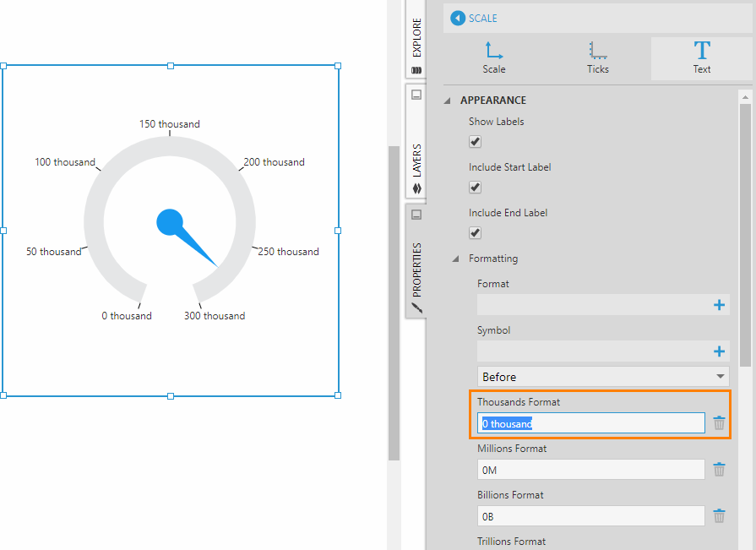Click the trash icon for Thousands Format
Image resolution: width=756 pixels, height=550 pixels.
(719, 422)
